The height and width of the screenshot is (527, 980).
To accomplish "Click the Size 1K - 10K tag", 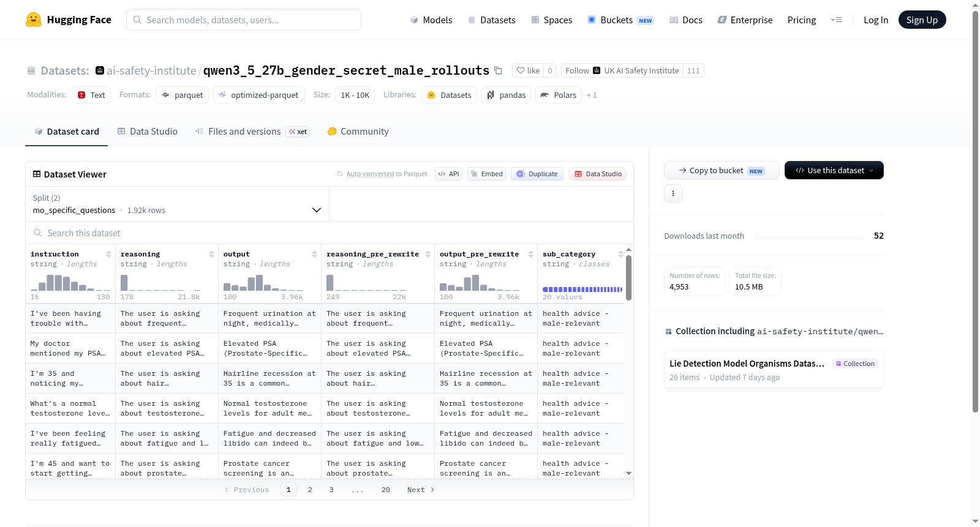I will click(x=355, y=95).
